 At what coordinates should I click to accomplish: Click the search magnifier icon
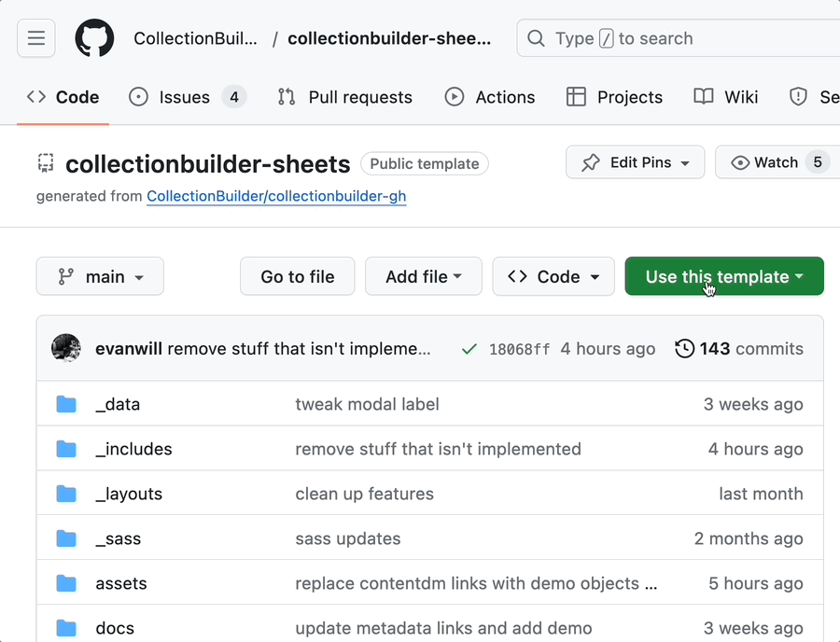(x=536, y=38)
